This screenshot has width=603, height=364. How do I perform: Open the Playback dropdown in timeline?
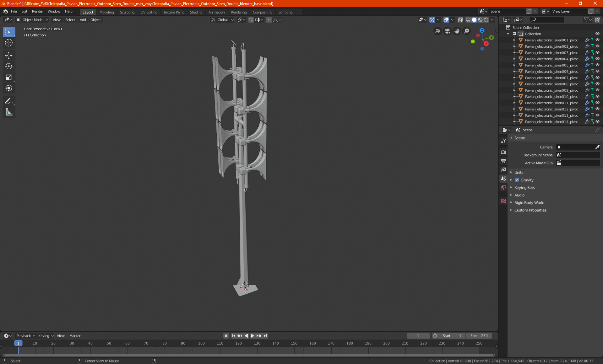[25, 336]
